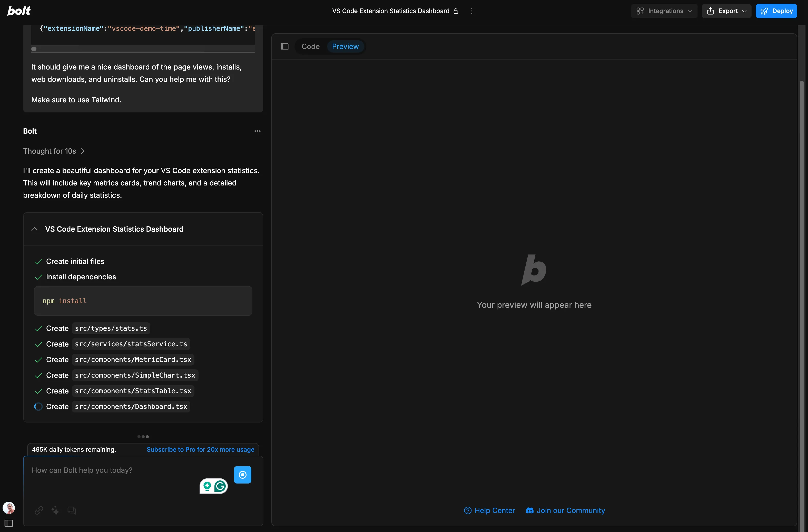Stop the generation with the blue stop button
The height and width of the screenshot is (532, 808).
242,475
